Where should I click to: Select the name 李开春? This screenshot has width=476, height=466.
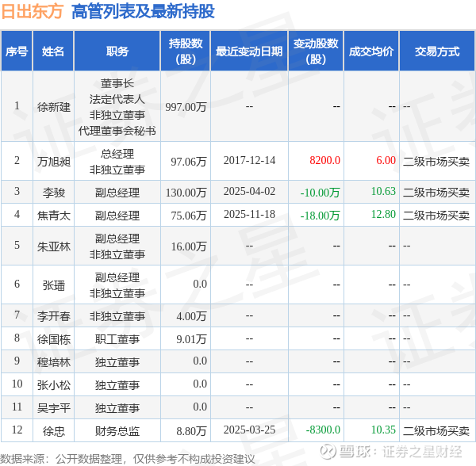(54, 316)
